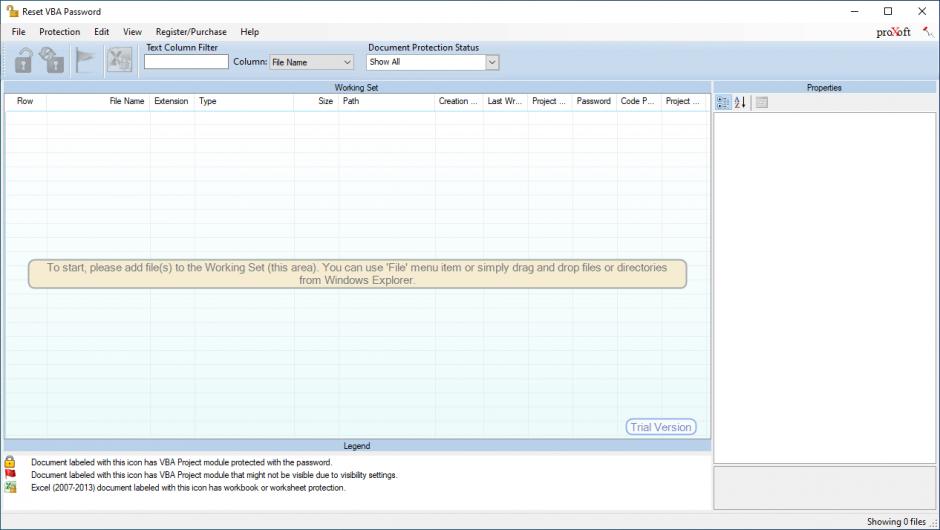The image size is (940, 530).
Task: Click the Trial Version badge
Action: click(x=661, y=427)
